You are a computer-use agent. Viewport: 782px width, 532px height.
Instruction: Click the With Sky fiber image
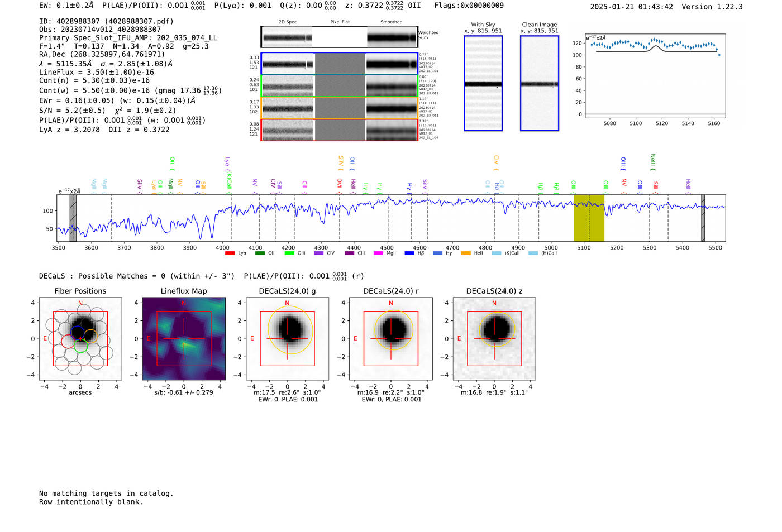click(483, 83)
